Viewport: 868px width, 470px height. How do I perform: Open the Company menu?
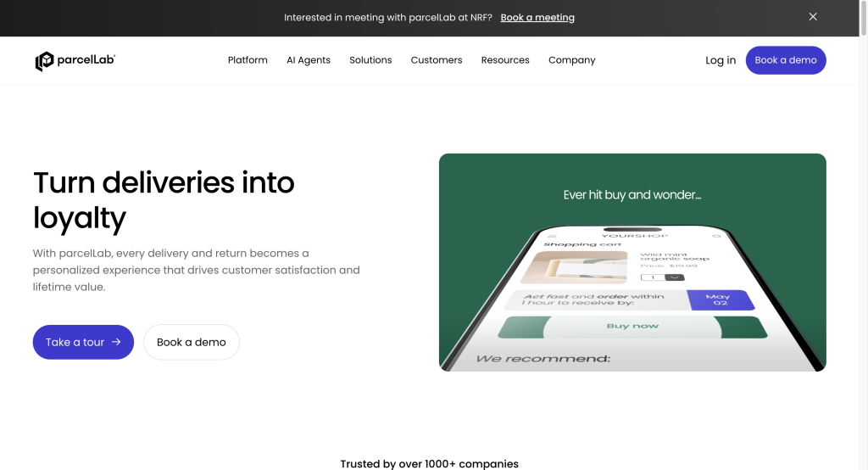click(571, 60)
